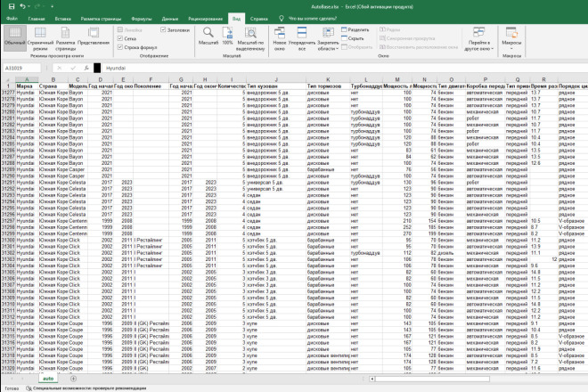Click the New Sheet plus icon
Screen dimensions: 588x392
73,379
